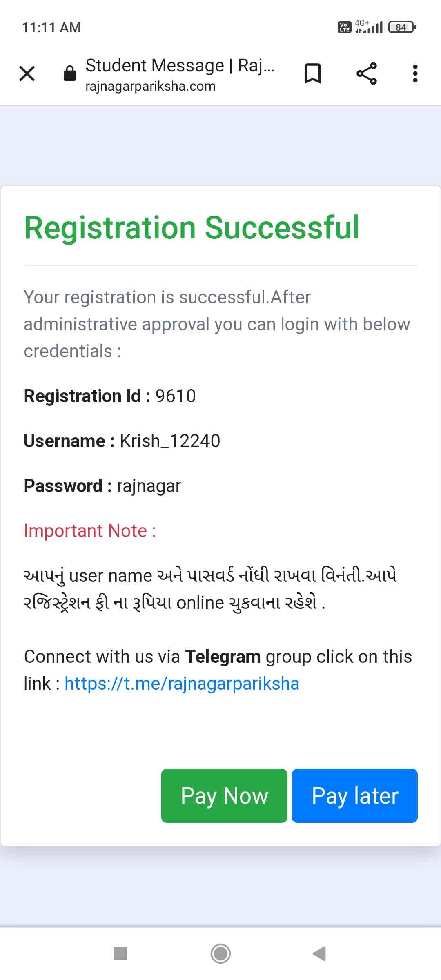Open the three-dot overflow menu

415,74
